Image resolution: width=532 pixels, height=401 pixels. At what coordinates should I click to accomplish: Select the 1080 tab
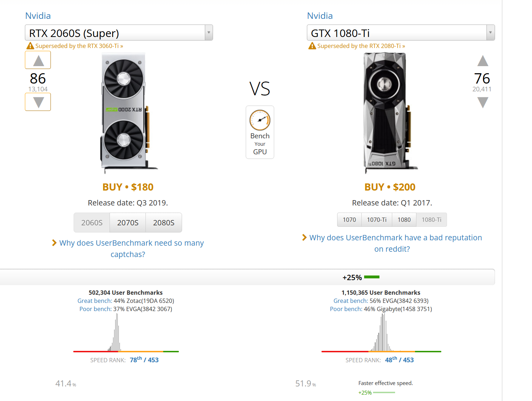click(404, 220)
